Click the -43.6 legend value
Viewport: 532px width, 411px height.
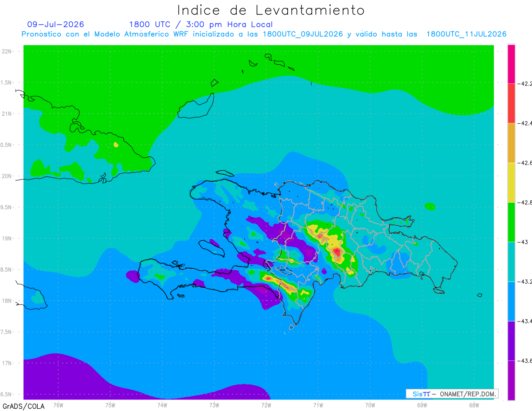point(524,361)
